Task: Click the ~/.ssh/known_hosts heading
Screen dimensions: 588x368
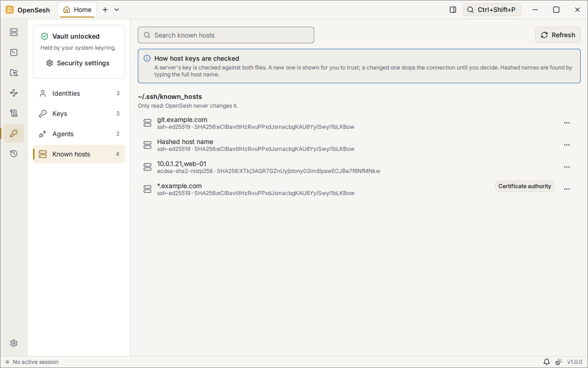Action: tap(170, 97)
